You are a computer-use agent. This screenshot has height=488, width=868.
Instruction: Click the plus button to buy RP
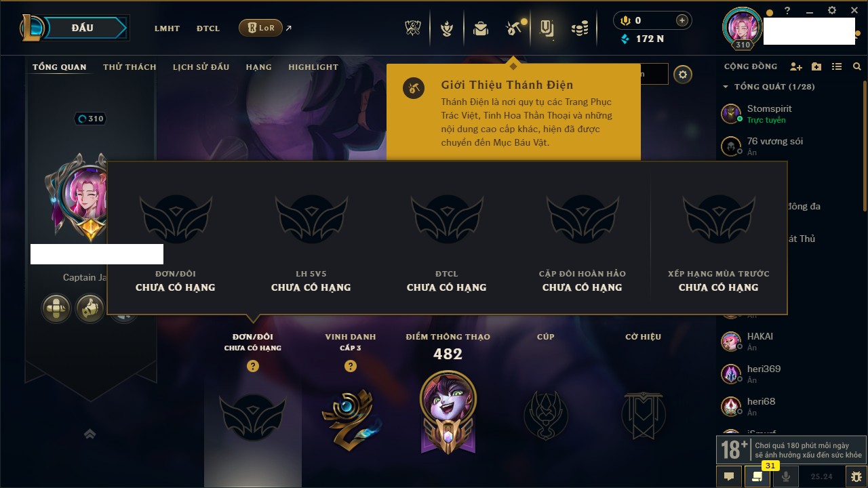(682, 20)
